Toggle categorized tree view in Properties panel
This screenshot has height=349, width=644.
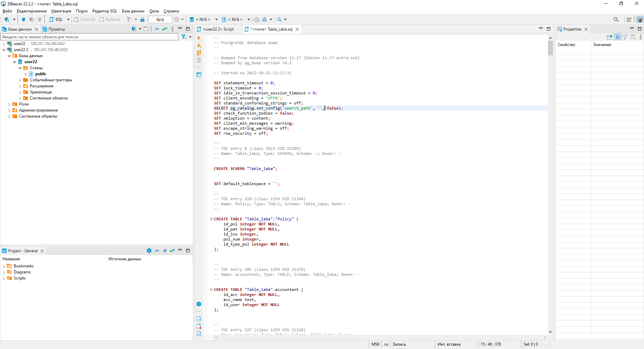(x=618, y=37)
